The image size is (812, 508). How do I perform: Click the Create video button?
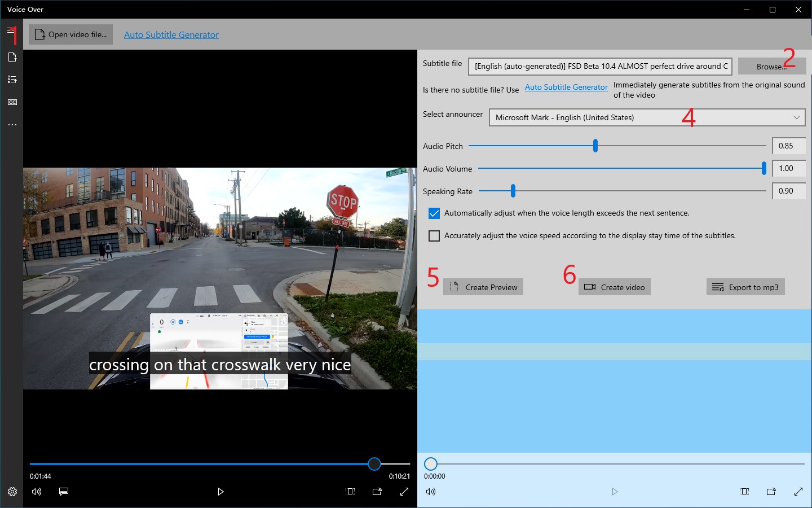click(x=615, y=287)
